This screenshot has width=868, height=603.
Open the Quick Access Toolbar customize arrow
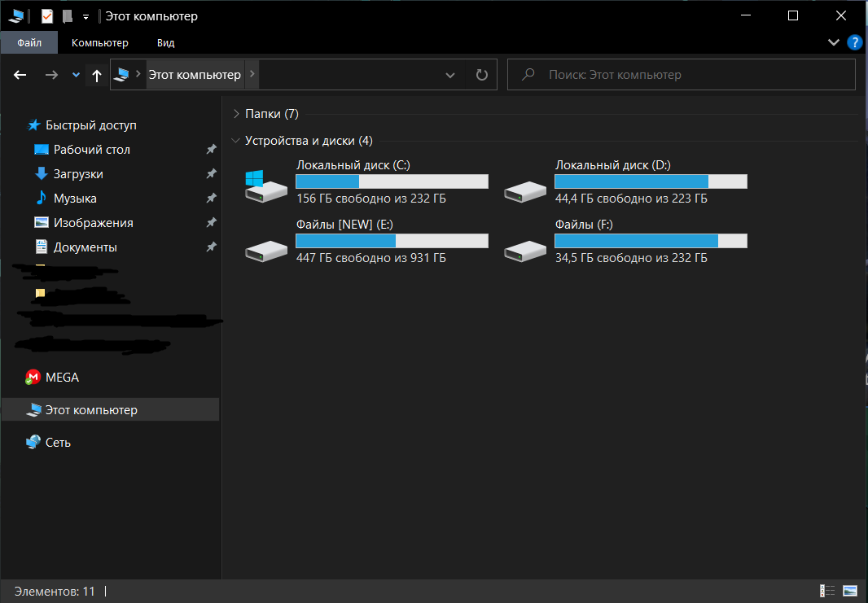coord(85,17)
